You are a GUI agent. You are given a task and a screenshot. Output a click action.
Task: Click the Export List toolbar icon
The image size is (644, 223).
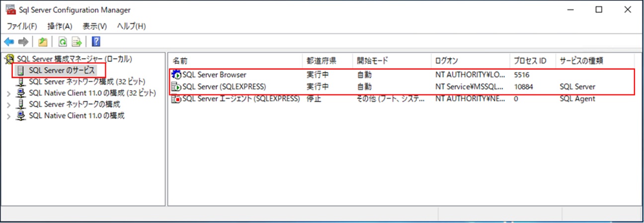click(77, 42)
